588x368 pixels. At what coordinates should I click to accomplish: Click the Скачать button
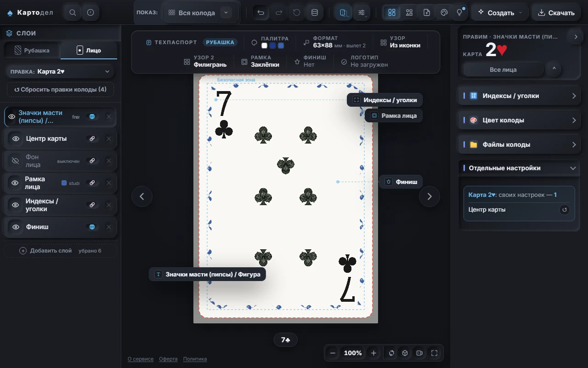(556, 12)
